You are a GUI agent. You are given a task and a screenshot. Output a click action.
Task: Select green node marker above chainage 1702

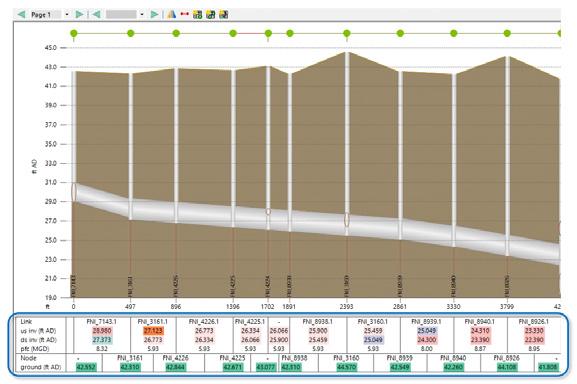point(268,33)
